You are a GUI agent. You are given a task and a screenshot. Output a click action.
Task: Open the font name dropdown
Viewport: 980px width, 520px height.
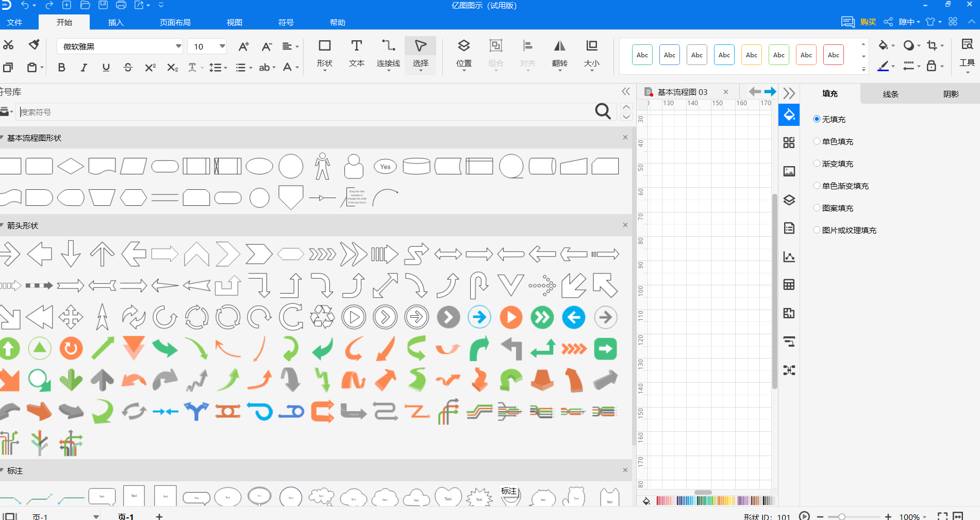coord(178,46)
